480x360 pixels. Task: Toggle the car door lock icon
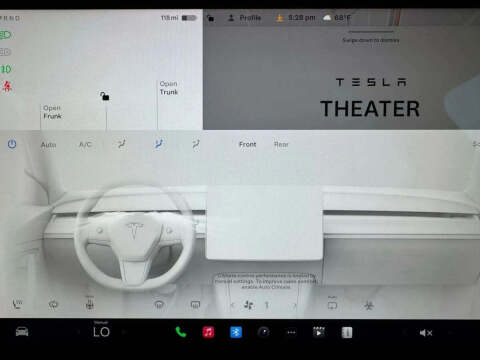click(x=105, y=96)
